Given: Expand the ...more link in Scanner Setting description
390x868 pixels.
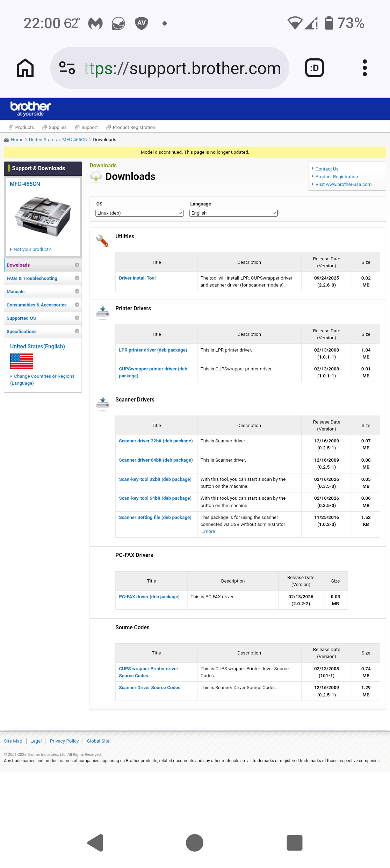Looking at the screenshot, I should [208, 531].
